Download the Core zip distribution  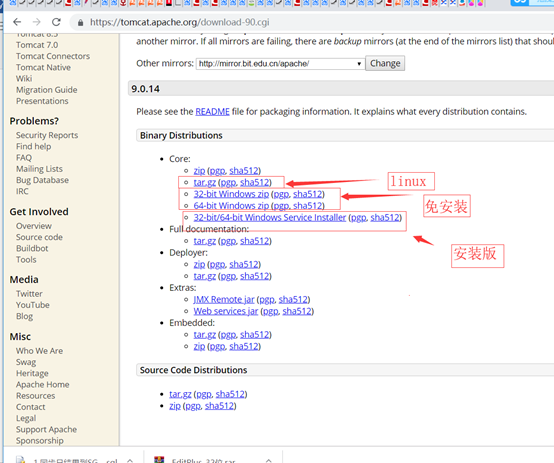(x=199, y=171)
